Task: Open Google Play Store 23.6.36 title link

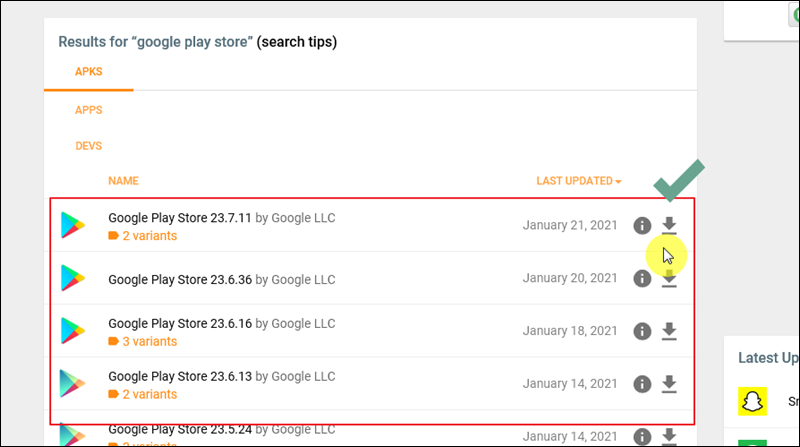Action: 180,280
